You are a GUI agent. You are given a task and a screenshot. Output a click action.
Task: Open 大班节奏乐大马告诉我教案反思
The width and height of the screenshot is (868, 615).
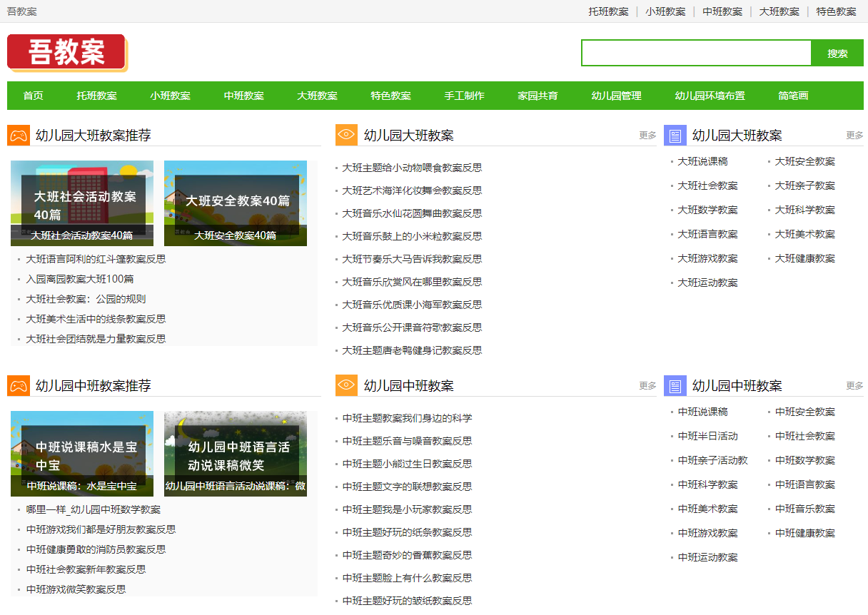coord(412,259)
